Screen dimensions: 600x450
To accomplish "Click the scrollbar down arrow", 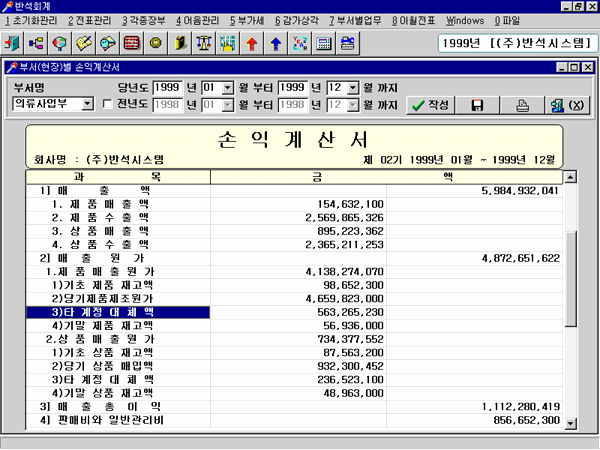I will (571, 423).
